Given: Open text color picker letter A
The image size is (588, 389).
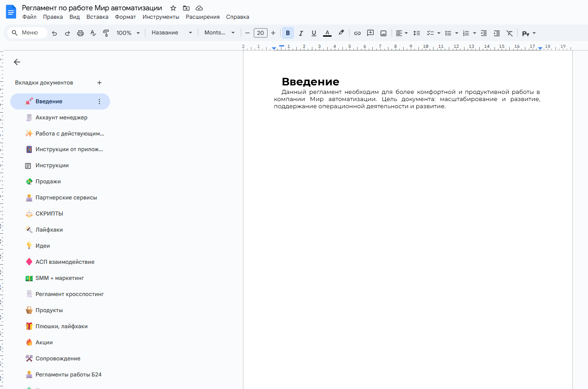Looking at the screenshot, I should tap(327, 33).
